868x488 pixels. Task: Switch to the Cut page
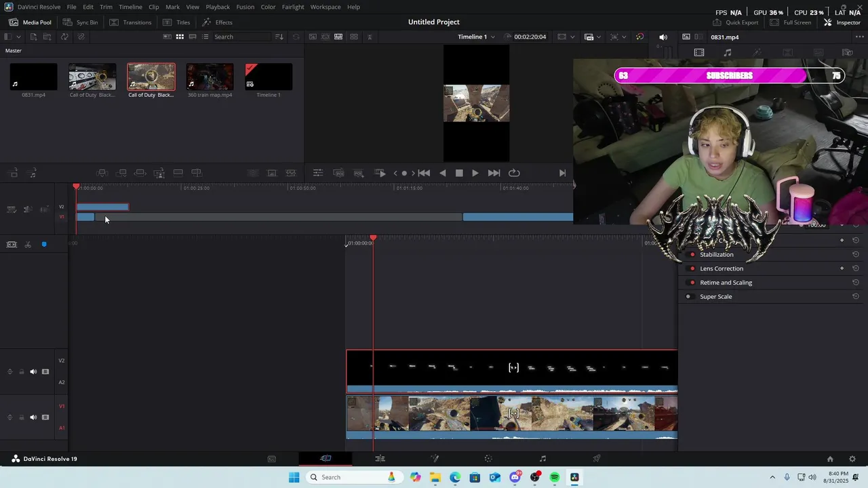coord(325,459)
